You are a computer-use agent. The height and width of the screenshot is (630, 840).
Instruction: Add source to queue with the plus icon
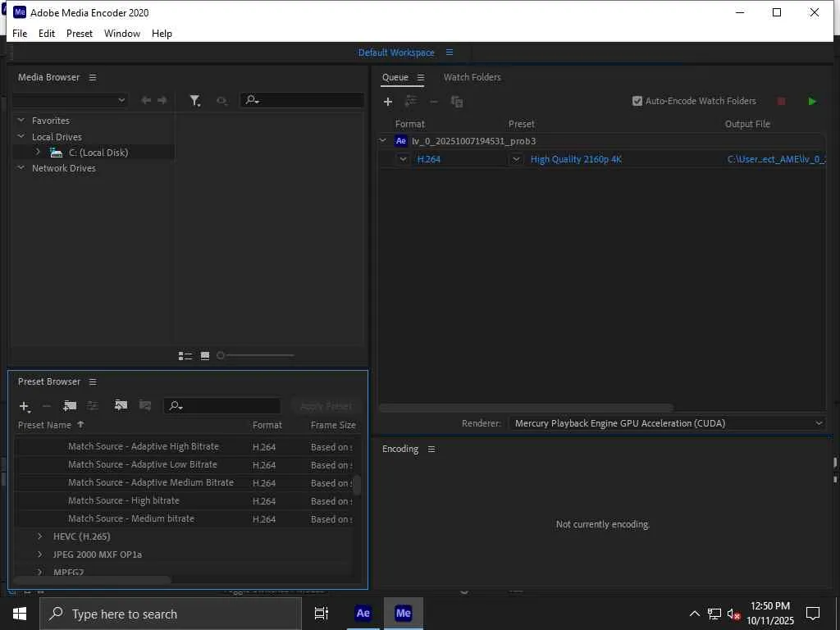pyautogui.click(x=388, y=101)
